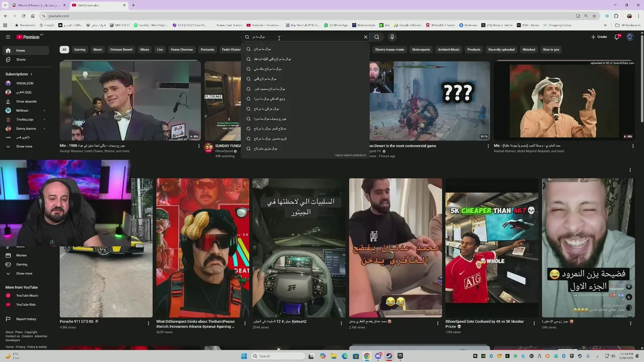644x362 pixels.
Task: Open the DrDisrespect BurntPeanut Shorts thumbnail
Action: pos(202,248)
